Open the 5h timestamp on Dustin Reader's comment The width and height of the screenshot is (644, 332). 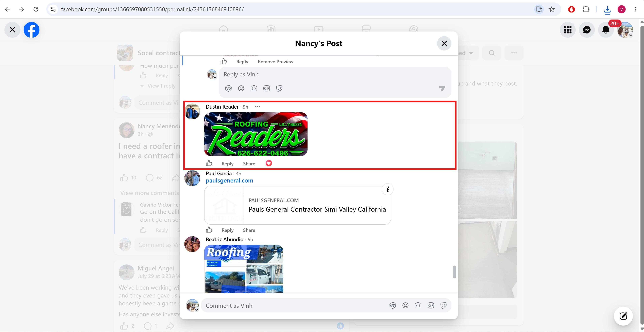tap(246, 107)
